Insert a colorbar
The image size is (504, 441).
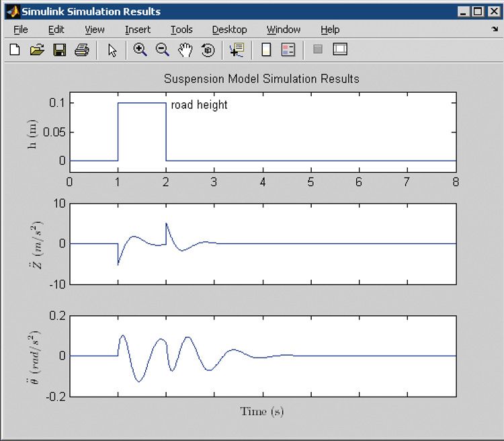click(x=266, y=50)
